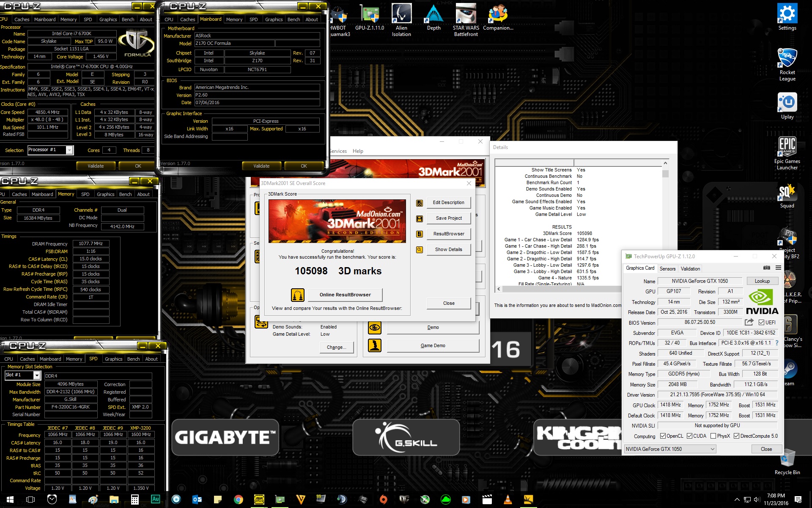Click the VLC cone icon in the taskbar
This screenshot has height=508, width=812.
pyautogui.click(x=507, y=500)
